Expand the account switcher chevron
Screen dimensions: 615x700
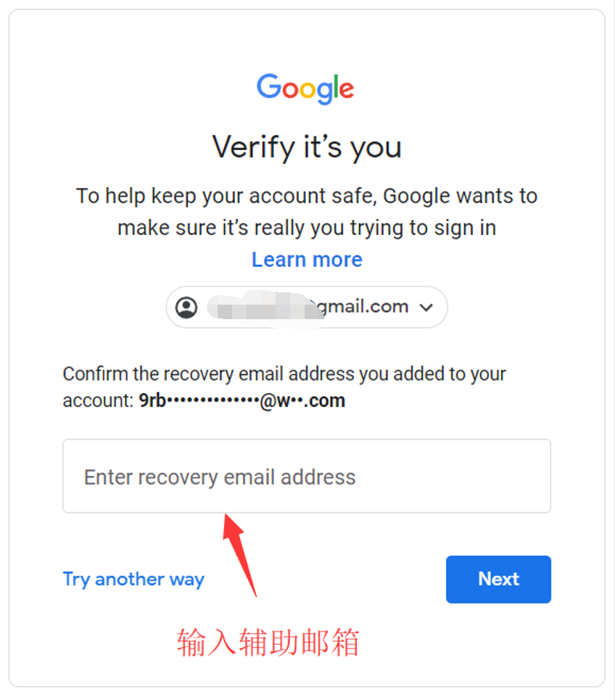coord(426,307)
